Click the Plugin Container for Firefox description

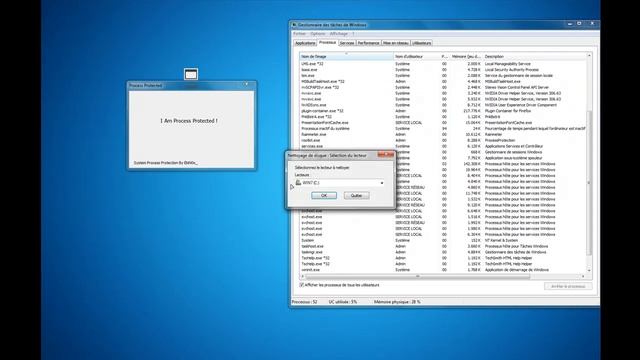click(x=508, y=111)
